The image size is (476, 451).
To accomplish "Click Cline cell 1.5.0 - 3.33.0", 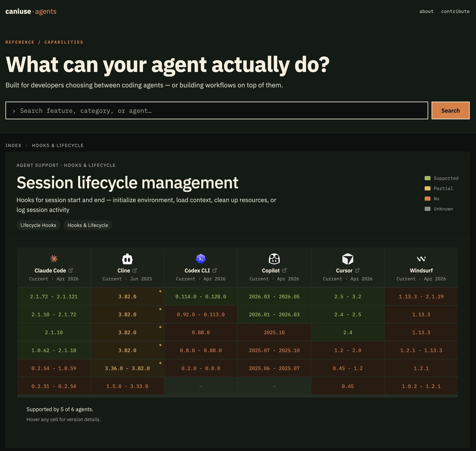I will coord(127,386).
